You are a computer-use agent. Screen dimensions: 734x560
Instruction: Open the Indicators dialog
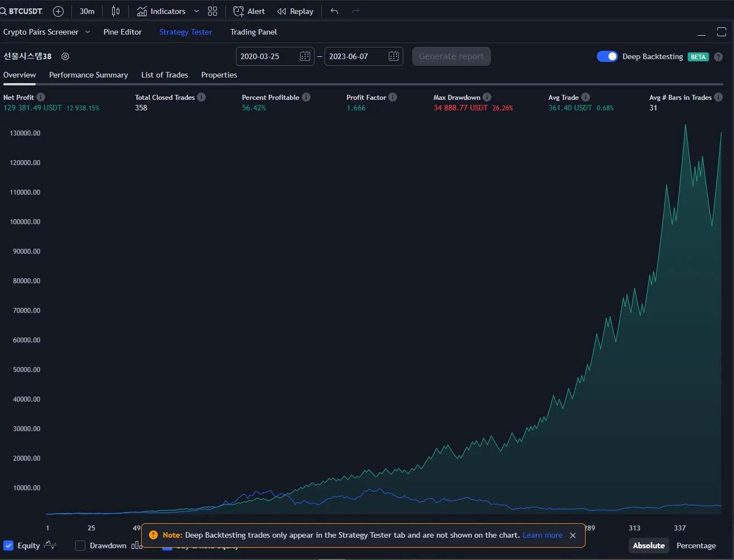click(x=161, y=11)
